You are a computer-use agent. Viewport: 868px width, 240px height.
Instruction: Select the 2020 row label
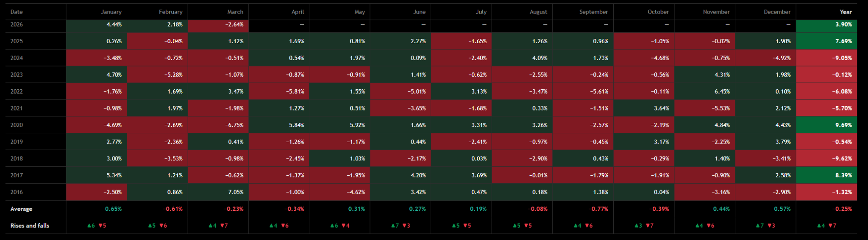[x=36, y=125]
